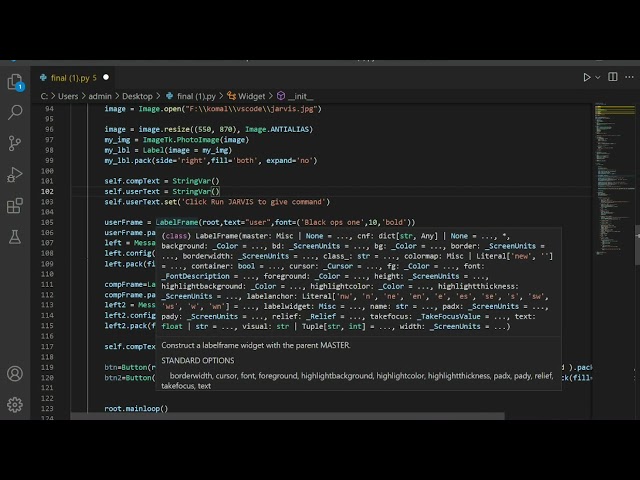
Task: Run the Python file with play button
Action: (587, 77)
